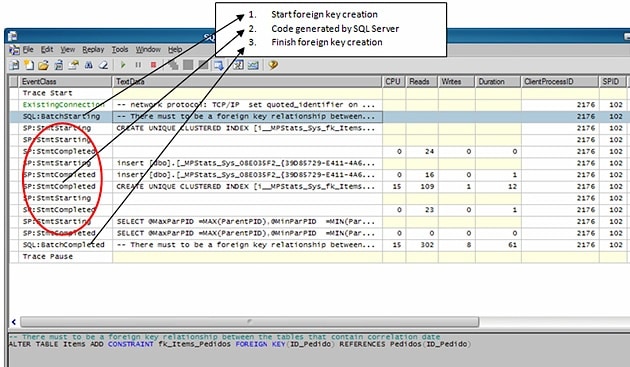Click the SP:StmtStarting SELECT @MaxParPID cell
The width and height of the screenshot is (630, 367).
(x=247, y=221)
